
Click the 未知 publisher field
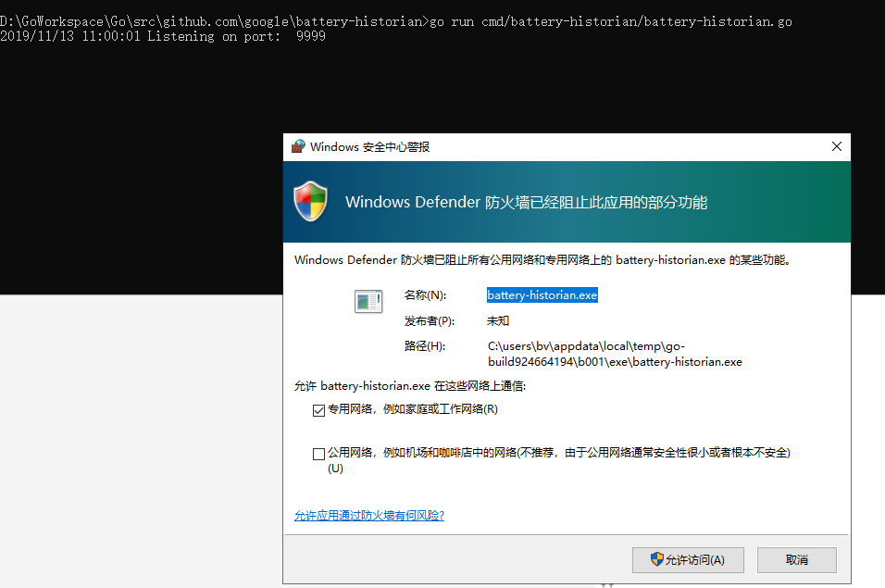point(497,320)
